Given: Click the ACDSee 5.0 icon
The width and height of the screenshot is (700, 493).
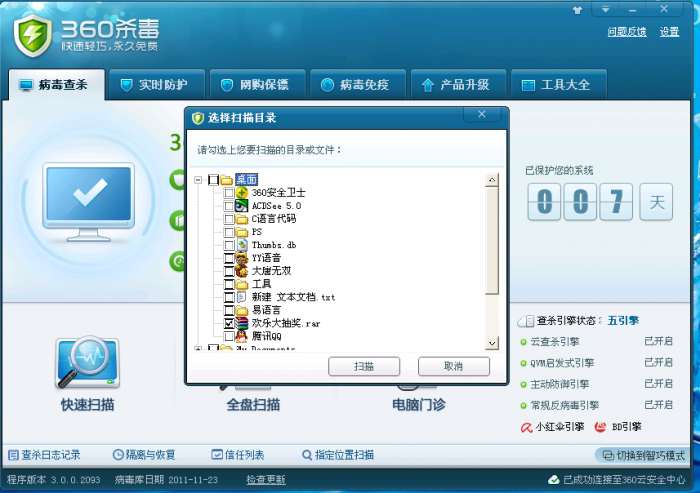Looking at the screenshot, I should click(242, 206).
